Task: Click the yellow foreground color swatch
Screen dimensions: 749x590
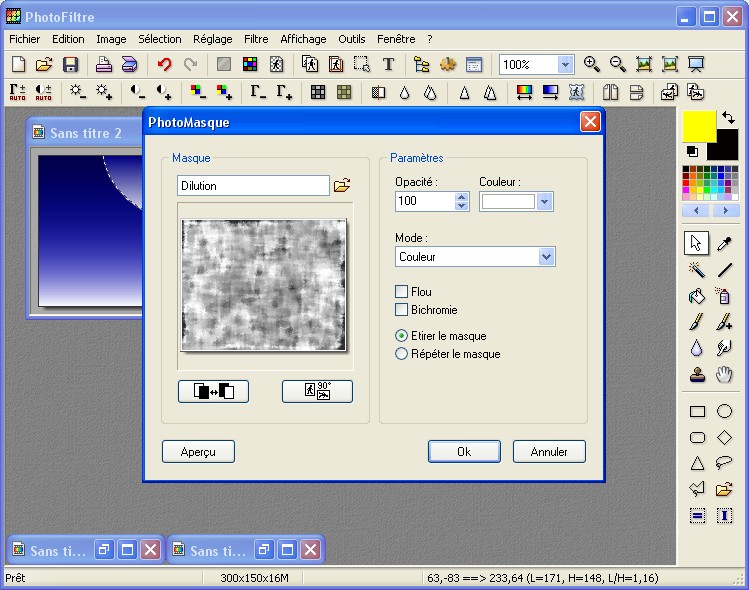Action: (698, 126)
